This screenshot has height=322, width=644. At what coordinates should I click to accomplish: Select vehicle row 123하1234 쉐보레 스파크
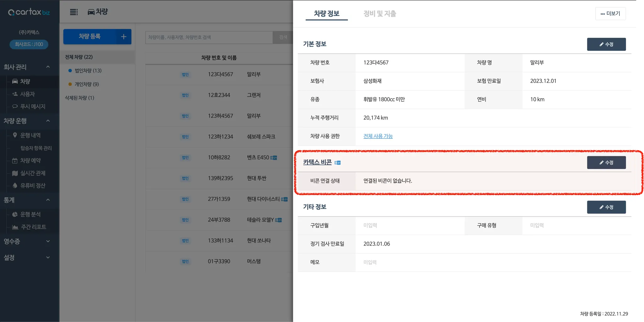219,137
